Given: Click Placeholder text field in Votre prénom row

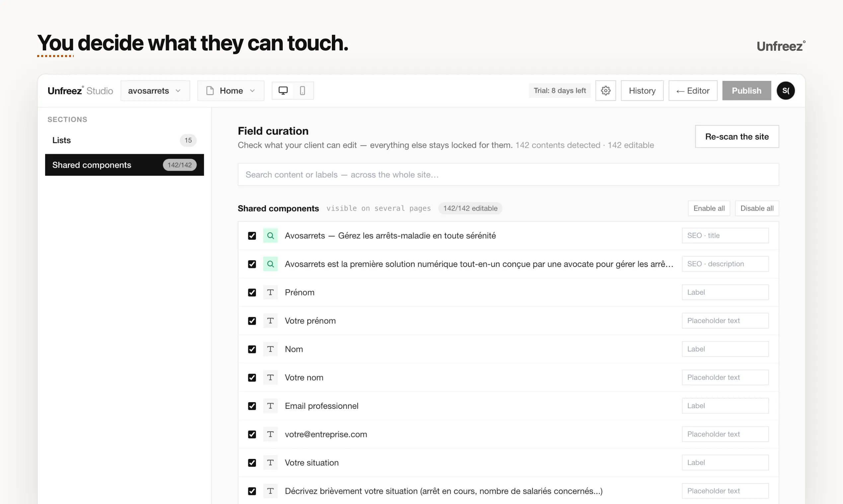Looking at the screenshot, I should [725, 321].
